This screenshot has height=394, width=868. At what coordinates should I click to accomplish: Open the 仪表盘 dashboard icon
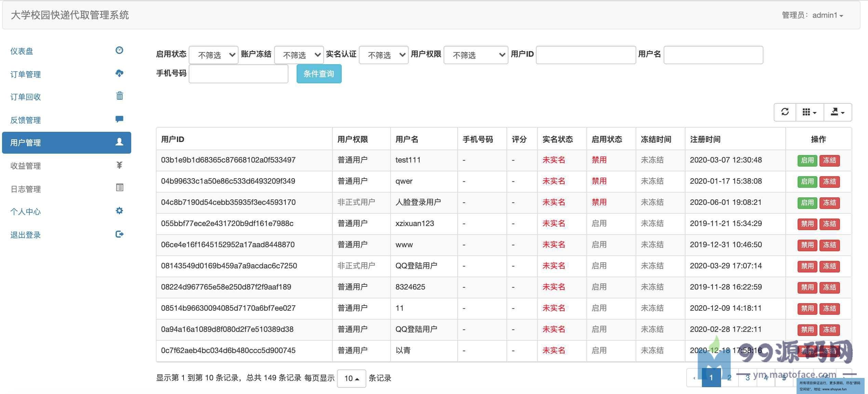[x=119, y=51]
